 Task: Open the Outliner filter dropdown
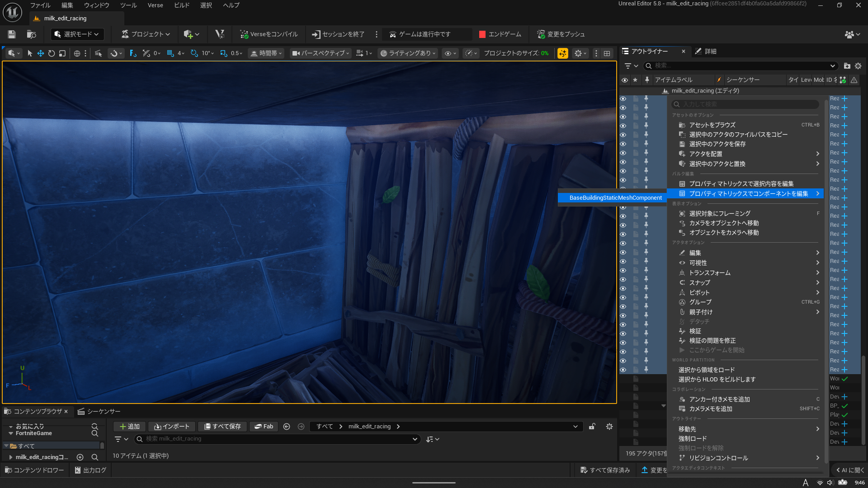click(631, 66)
